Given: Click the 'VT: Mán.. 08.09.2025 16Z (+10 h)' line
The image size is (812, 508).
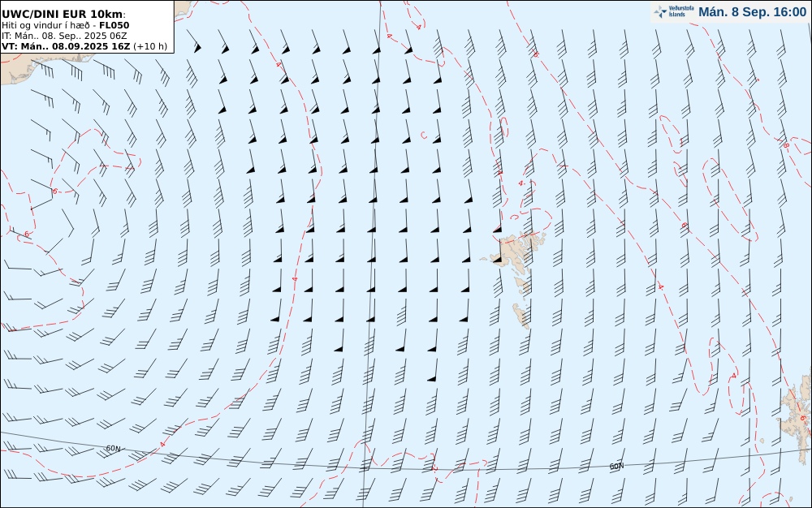Looking at the screenshot, I should (84, 46).
